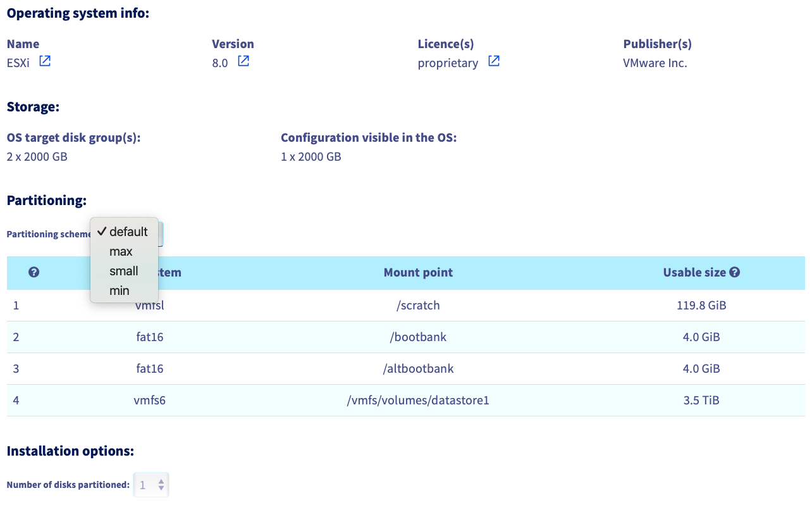The height and width of the screenshot is (505, 812).
Task: Click the 'proprietary' licence text
Action: 448,63
